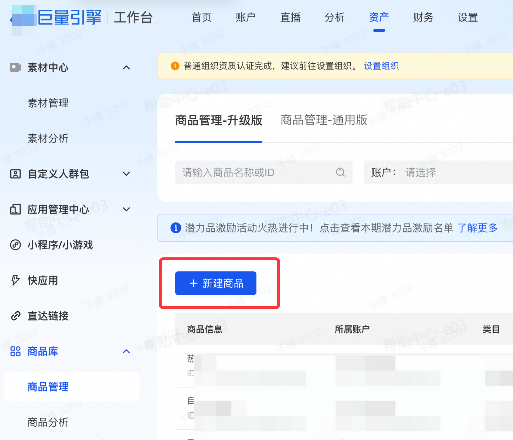Click the 小程序/小游戏 icon
The image size is (513, 440).
coord(15,245)
